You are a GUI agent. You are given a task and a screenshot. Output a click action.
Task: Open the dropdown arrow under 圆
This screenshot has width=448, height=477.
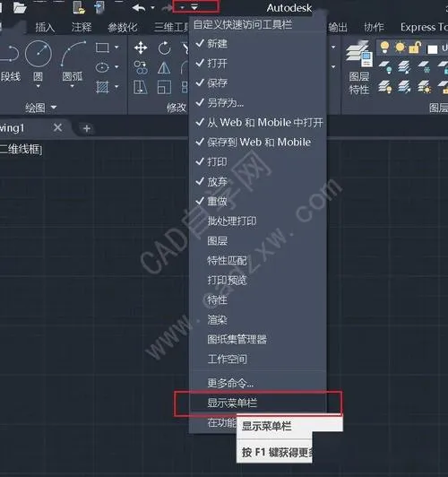[39, 86]
